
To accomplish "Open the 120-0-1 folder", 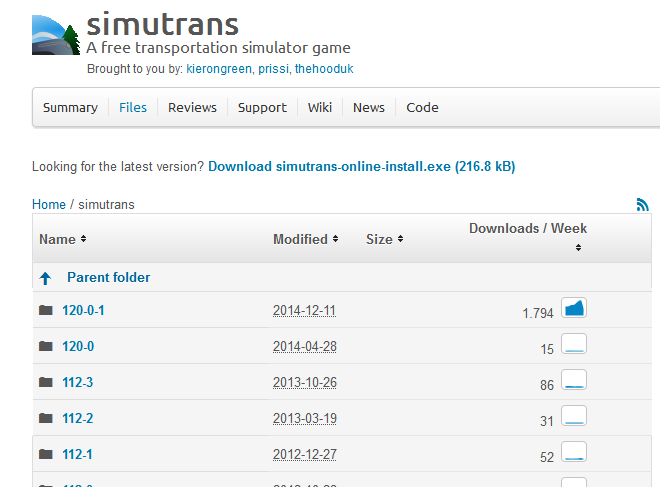I will tap(83, 310).
